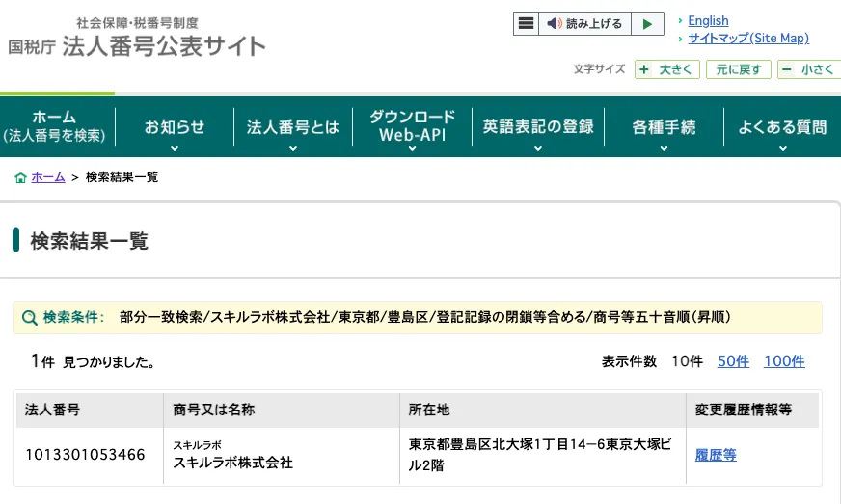Open 履歴等 link for スキルラボ株式会社
Image resolution: width=841 pixels, height=504 pixels.
click(x=716, y=455)
